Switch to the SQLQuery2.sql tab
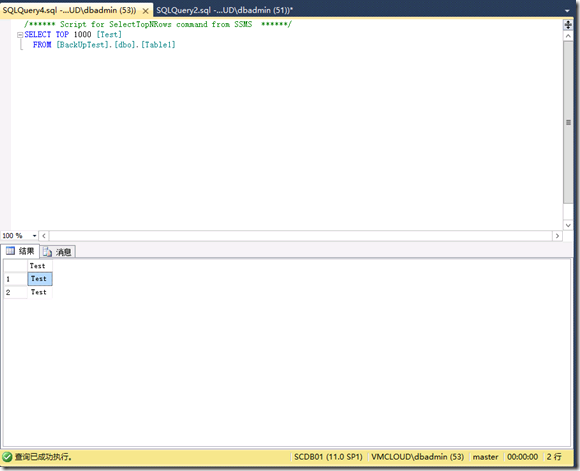 (224, 10)
